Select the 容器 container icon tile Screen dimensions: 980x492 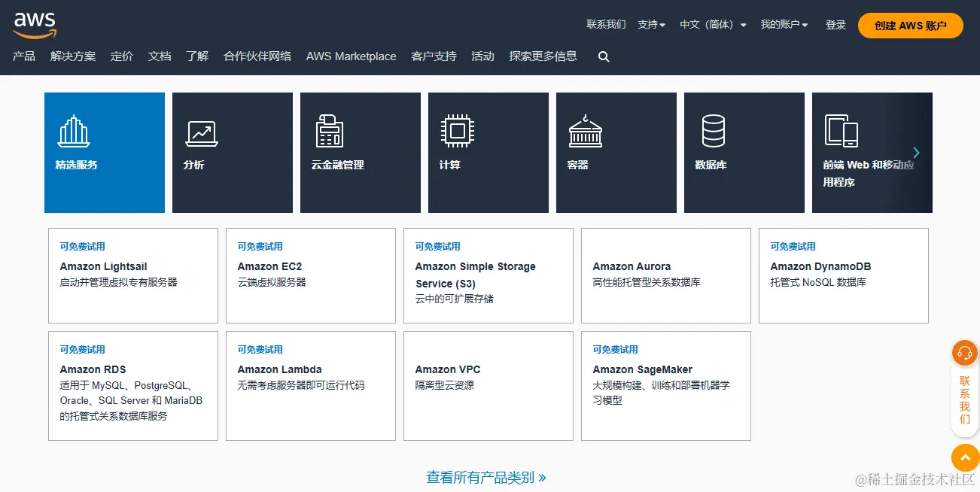(616, 153)
